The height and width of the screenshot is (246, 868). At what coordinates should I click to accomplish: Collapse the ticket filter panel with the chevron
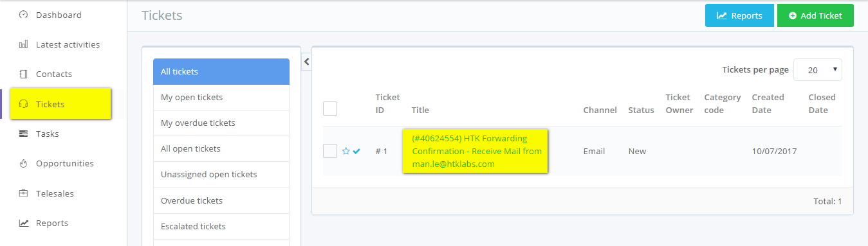click(x=306, y=62)
